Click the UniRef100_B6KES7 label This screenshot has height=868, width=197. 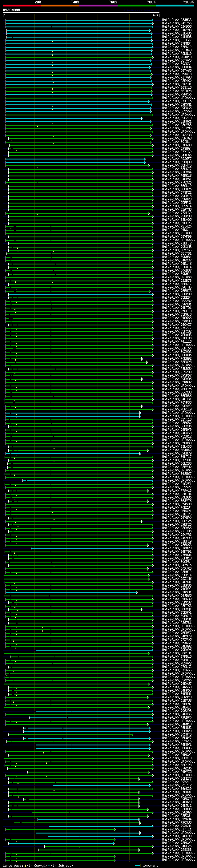pyautogui.click(x=177, y=778)
